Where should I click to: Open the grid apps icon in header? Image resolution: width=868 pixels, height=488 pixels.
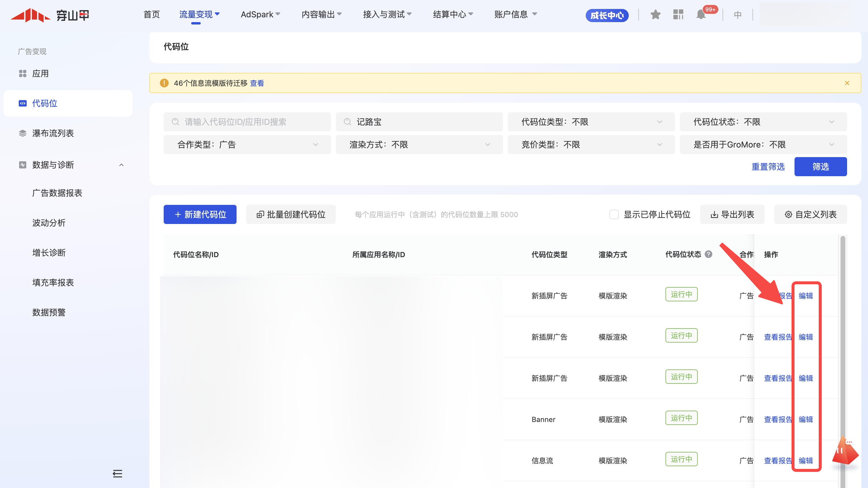tap(678, 15)
